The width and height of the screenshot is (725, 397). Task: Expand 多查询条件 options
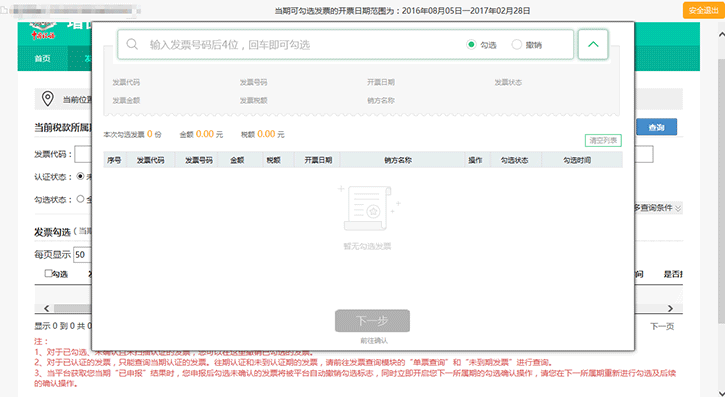(x=657, y=208)
